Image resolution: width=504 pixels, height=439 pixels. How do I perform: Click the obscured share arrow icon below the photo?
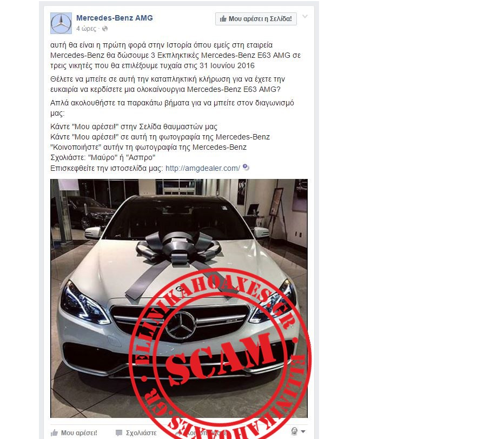click(178, 433)
